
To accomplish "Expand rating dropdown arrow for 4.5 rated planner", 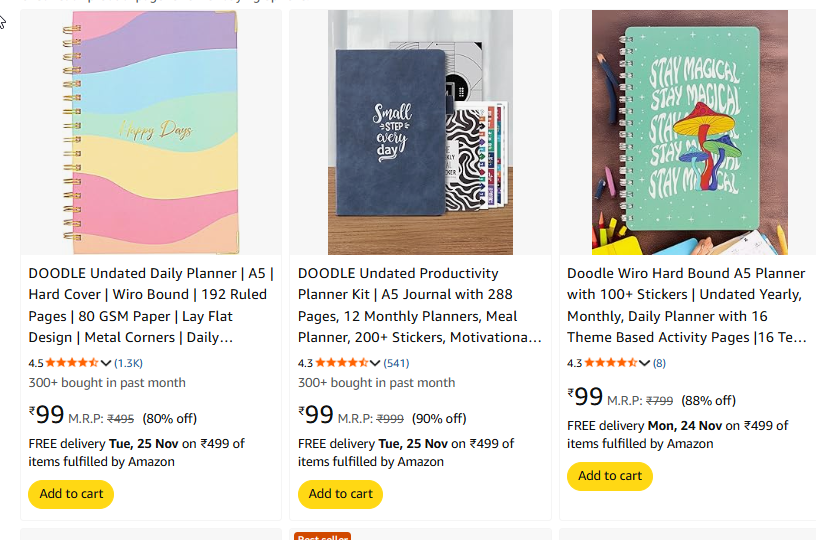I will point(106,363).
